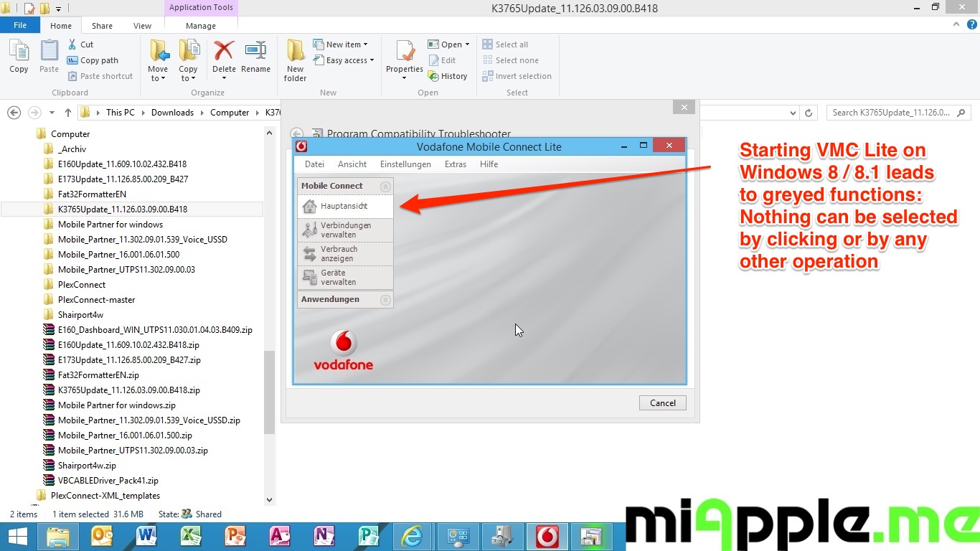Screen dimensions: 980x551
Task: Switch to the View ribbon tab
Action: [x=142, y=26]
